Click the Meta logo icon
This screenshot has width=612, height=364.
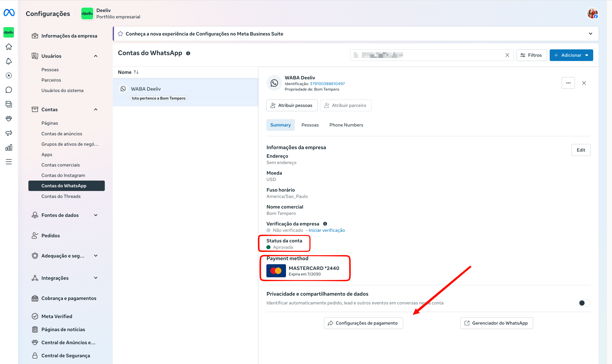tap(9, 13)
